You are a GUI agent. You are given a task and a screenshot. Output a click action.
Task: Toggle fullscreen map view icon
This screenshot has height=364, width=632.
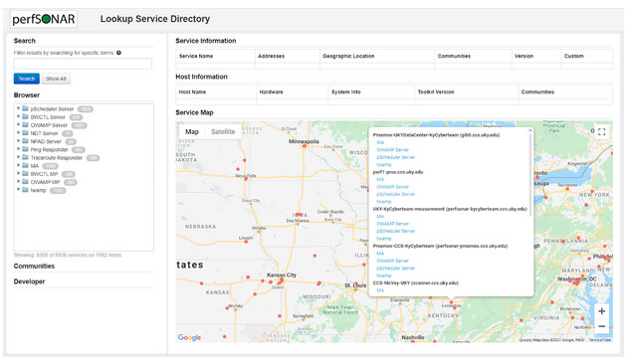602,131
